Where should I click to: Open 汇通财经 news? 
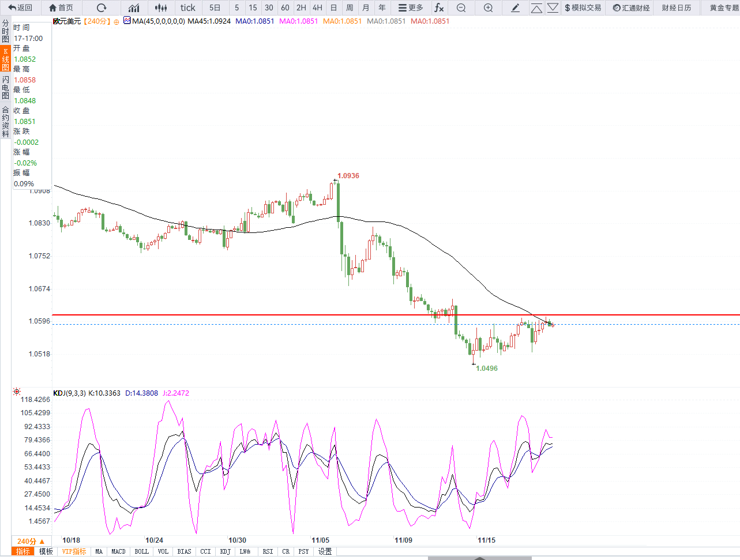pyautogui.click(x=631, y=7)
